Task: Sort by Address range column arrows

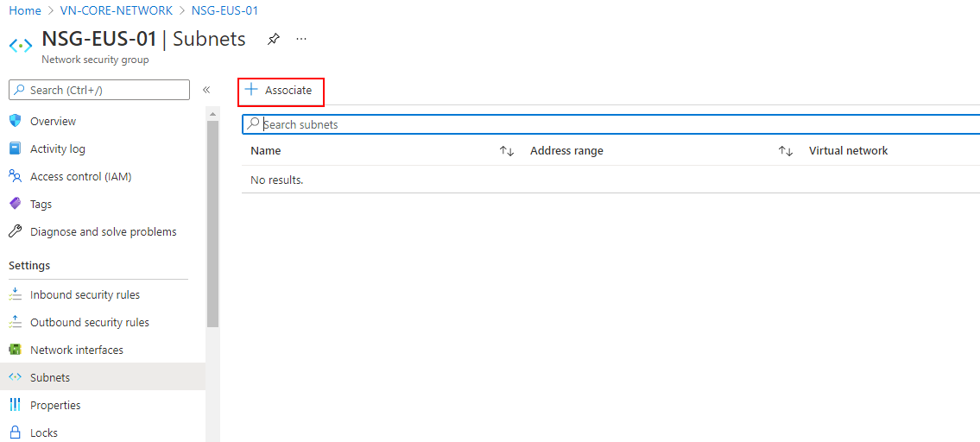Action: point(785,151)
